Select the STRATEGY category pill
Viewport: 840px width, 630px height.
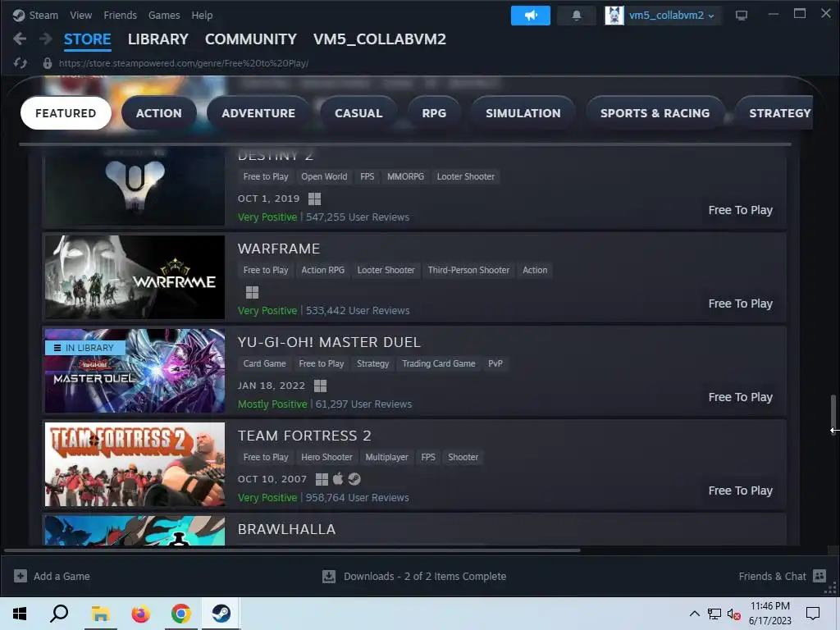click(774, 113)
